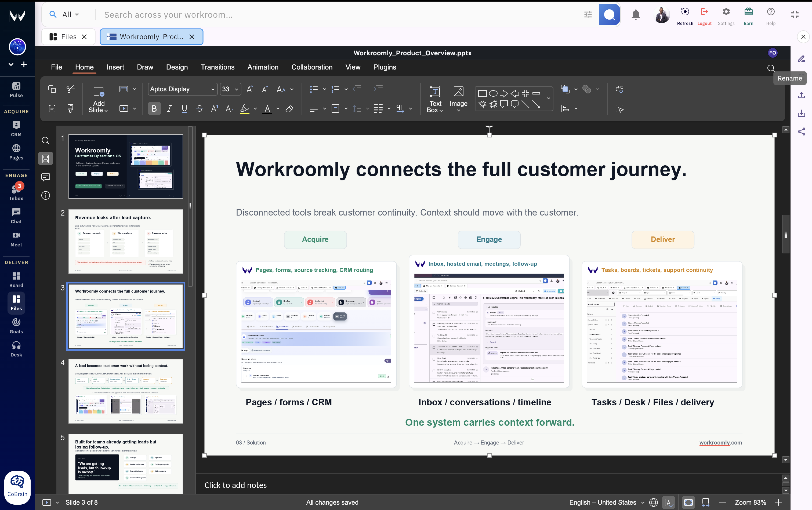Switch to the Insert tab
Image resolution: width=812 pixels, height=510 pixels.
click(x=115, y=67)
